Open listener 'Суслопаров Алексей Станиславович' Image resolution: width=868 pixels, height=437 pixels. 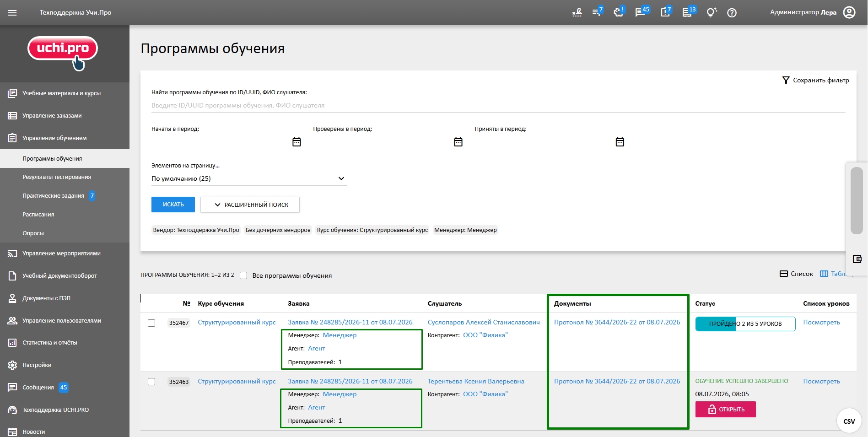coord(484,322)
